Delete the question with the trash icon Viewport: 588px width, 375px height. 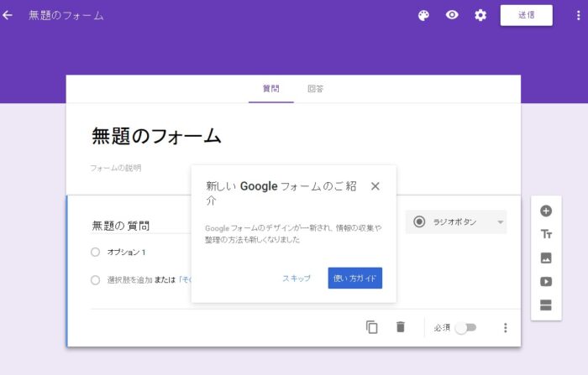[401, 327]
